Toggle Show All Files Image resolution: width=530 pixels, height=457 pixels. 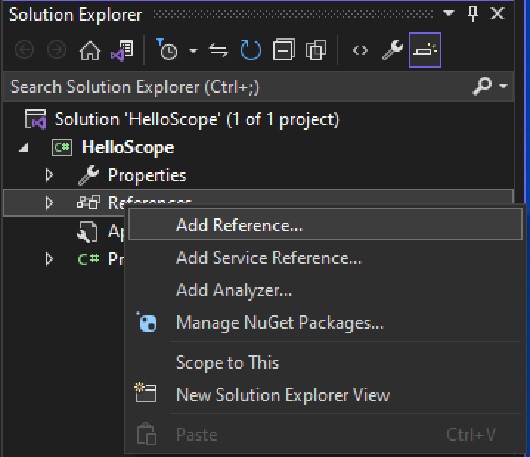[x=316, y=50]
